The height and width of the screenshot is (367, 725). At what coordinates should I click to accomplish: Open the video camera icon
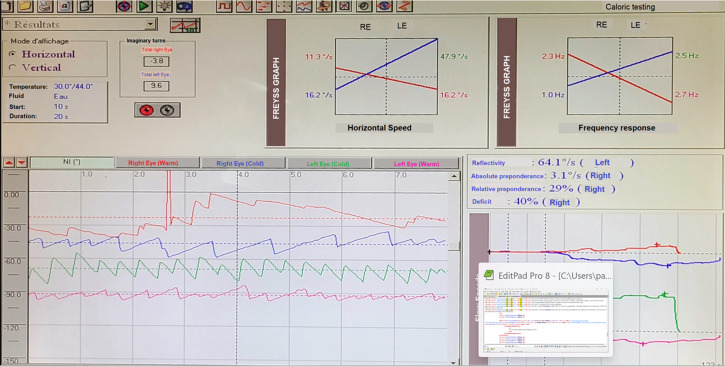(184, 6)
